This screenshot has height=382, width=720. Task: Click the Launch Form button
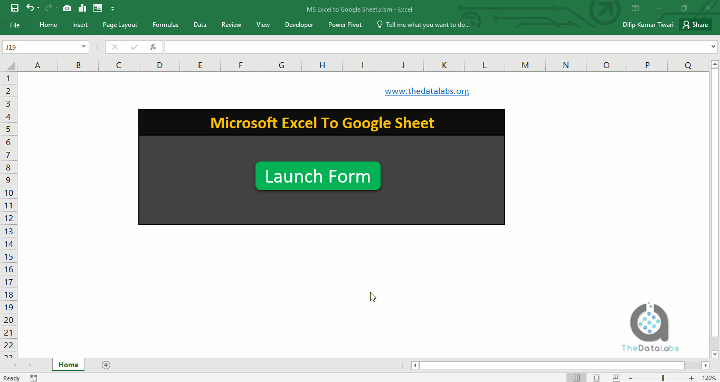point(318,176)
